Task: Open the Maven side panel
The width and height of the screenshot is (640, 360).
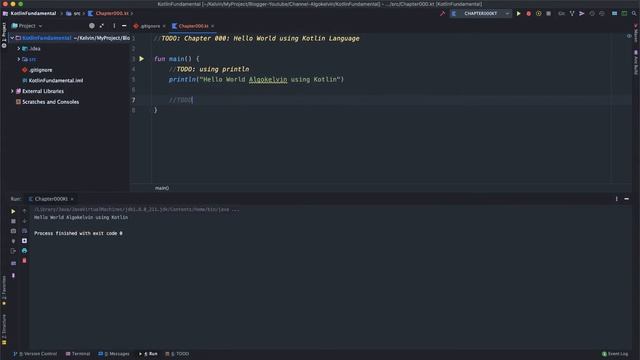Action: coord(636,33)
